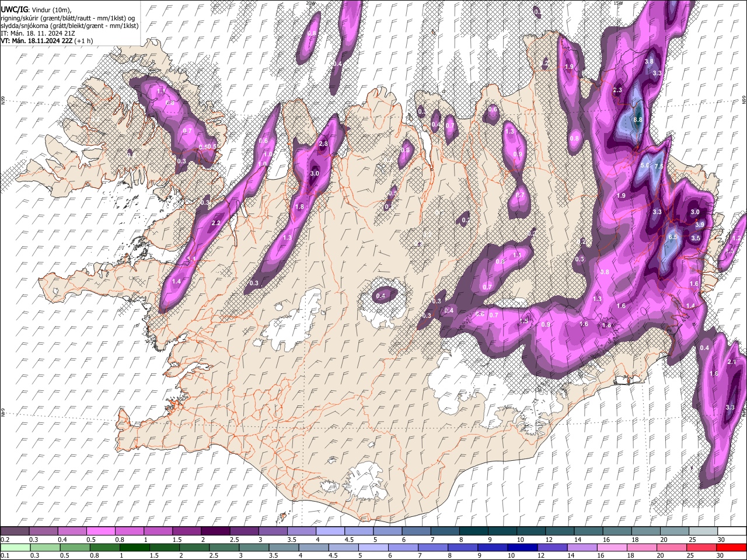Click the 0.1 legend scale label

point(5,556)
